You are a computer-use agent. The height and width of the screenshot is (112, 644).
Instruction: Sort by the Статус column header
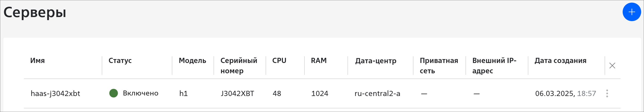pyautogui.click(x=120, y=60)
